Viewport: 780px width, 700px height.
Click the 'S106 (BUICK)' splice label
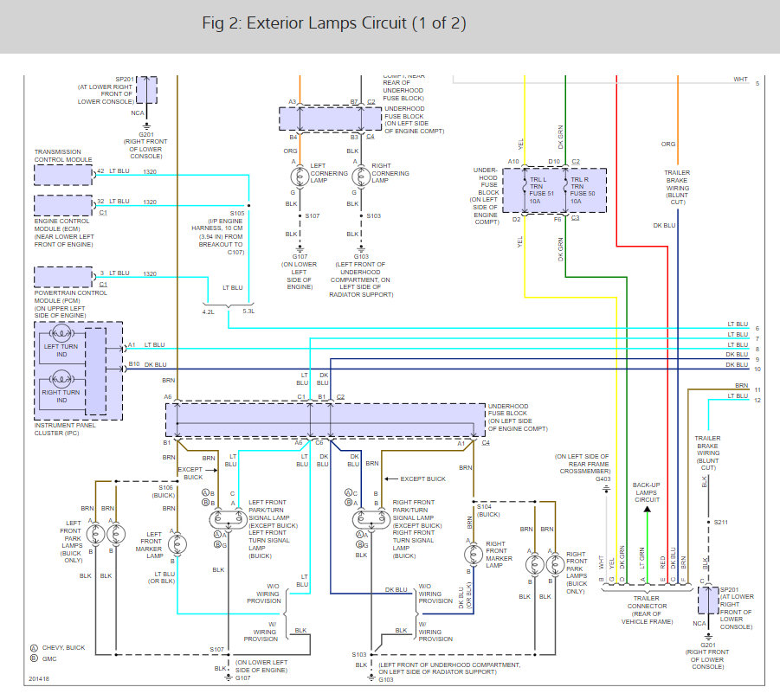(x=164, y=491)
